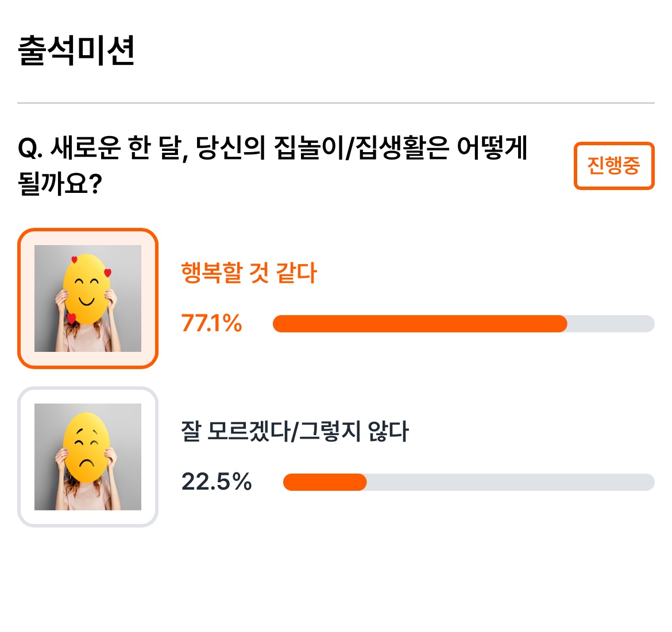
Task: Click the orange fill of the 22.5% bar
Action: tap(325, 482)
